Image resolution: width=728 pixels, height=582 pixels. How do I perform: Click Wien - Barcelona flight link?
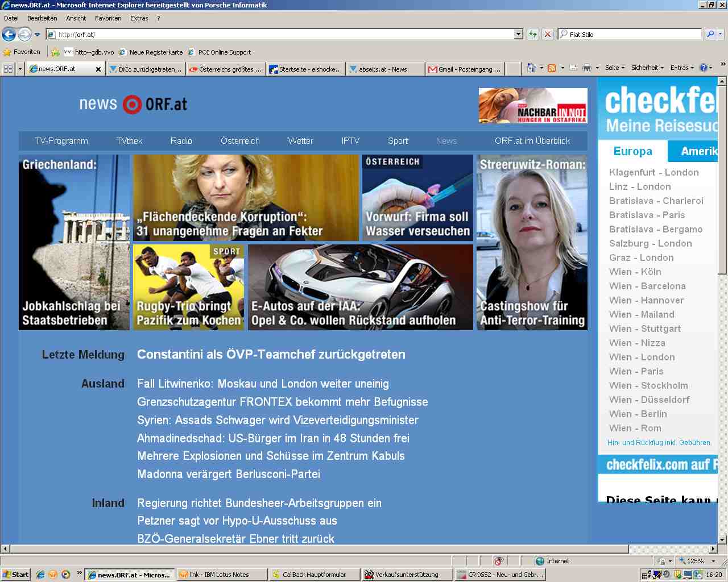pyautogui.click(x=647, y=286)
